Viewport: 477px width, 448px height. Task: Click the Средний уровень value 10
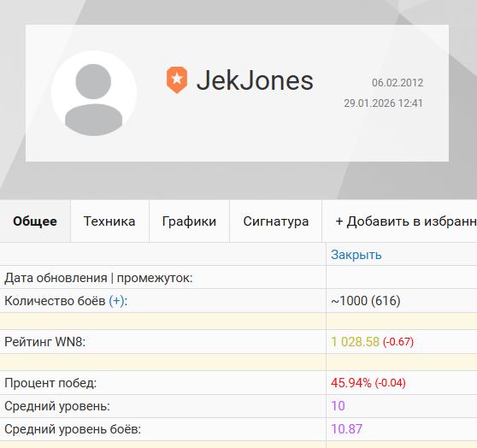(338, 406)
